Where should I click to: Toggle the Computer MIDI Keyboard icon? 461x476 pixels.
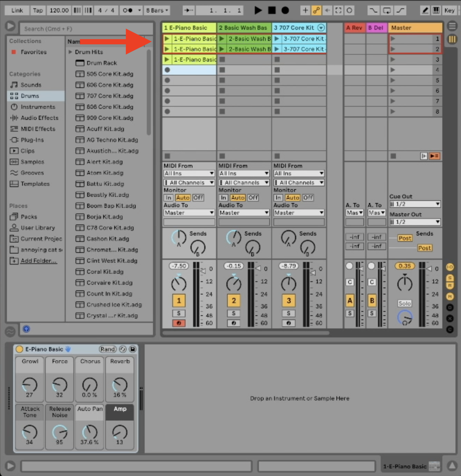coord(437,10)
